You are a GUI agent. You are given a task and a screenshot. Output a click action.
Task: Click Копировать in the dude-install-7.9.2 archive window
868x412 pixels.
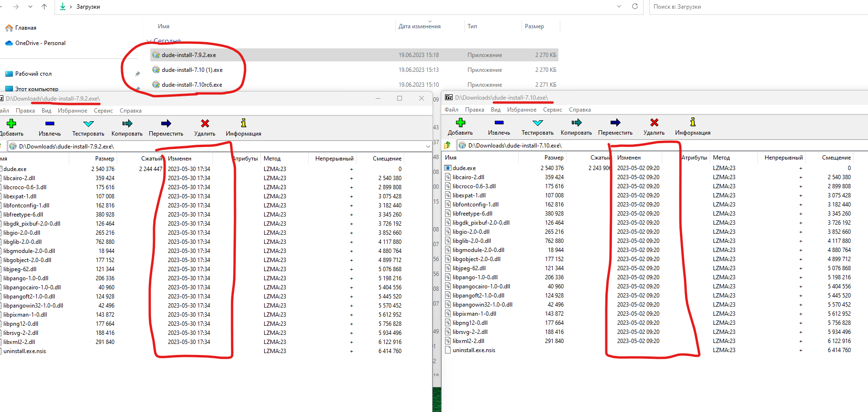coord(127,127)
